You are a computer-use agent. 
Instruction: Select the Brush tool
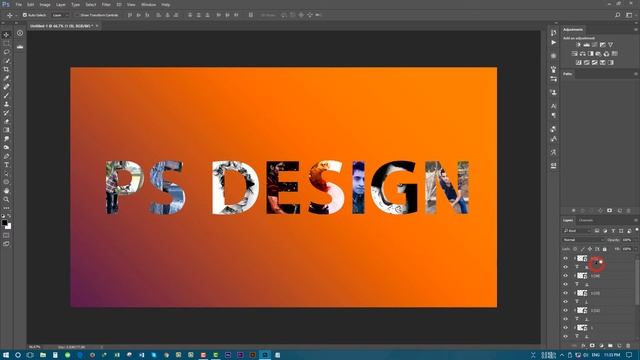point(6,96)
